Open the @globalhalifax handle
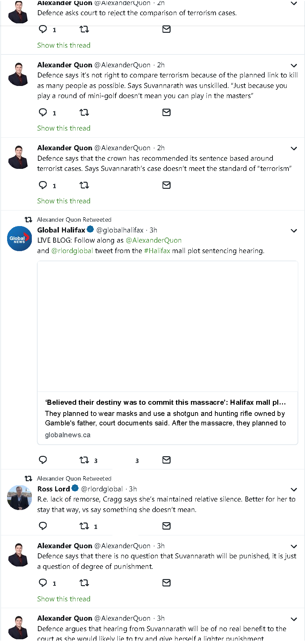Image resolution: width=305 pixels, height=644 pixels. 120,230
